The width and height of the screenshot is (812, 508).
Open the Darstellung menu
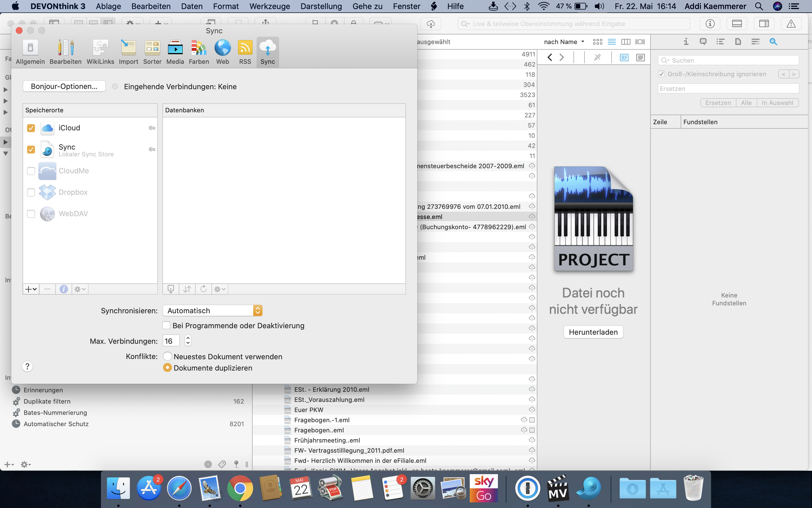[321, 6]
